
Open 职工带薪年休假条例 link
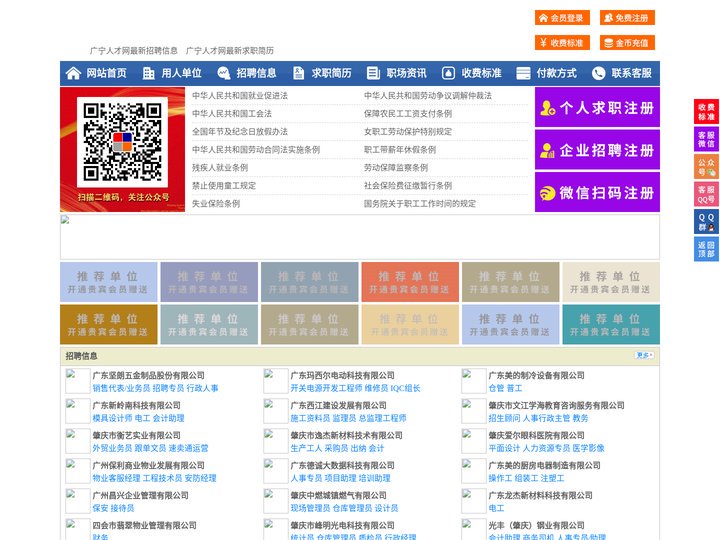coord(400,150)
